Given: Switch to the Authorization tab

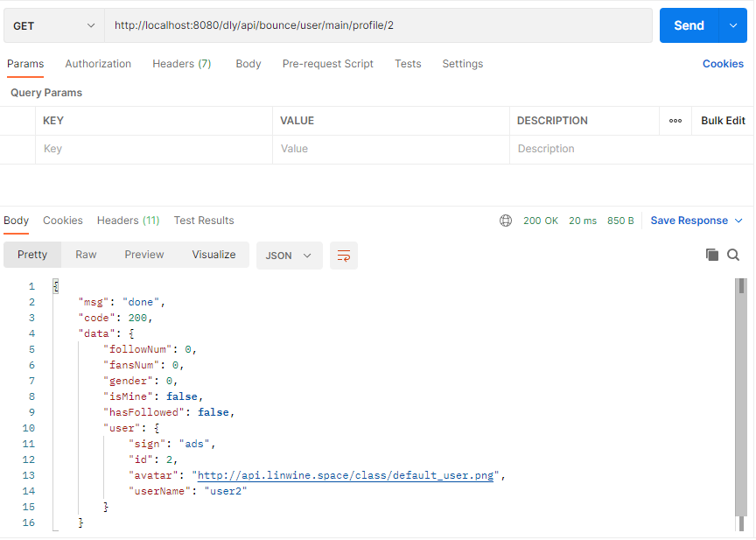Looking at the screenshot, I should pos(98,64).
